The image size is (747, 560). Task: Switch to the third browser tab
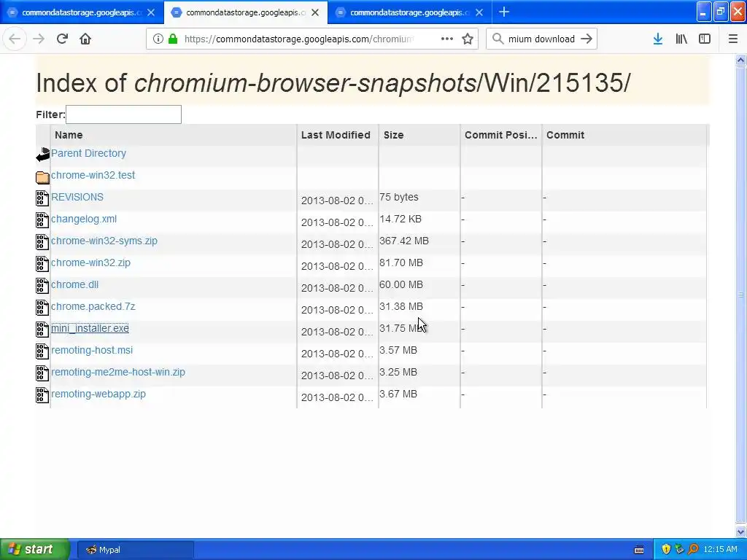pos(410,12)
